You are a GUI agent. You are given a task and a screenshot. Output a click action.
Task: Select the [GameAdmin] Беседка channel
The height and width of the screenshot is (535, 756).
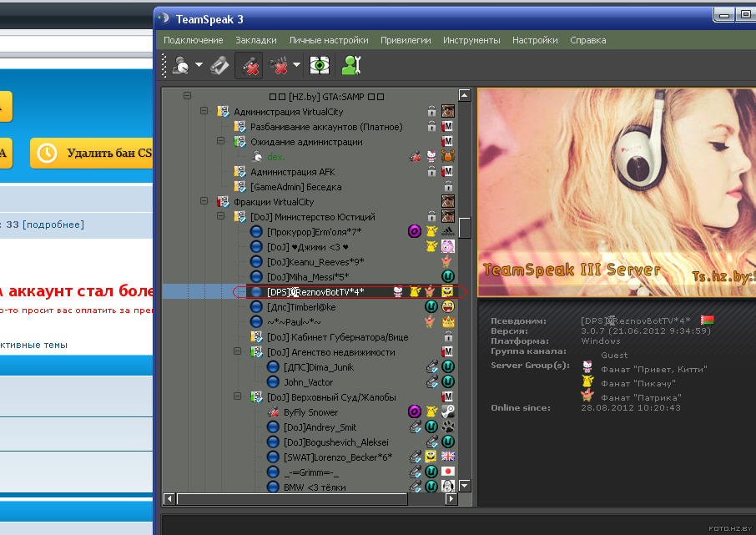(296, 187)
